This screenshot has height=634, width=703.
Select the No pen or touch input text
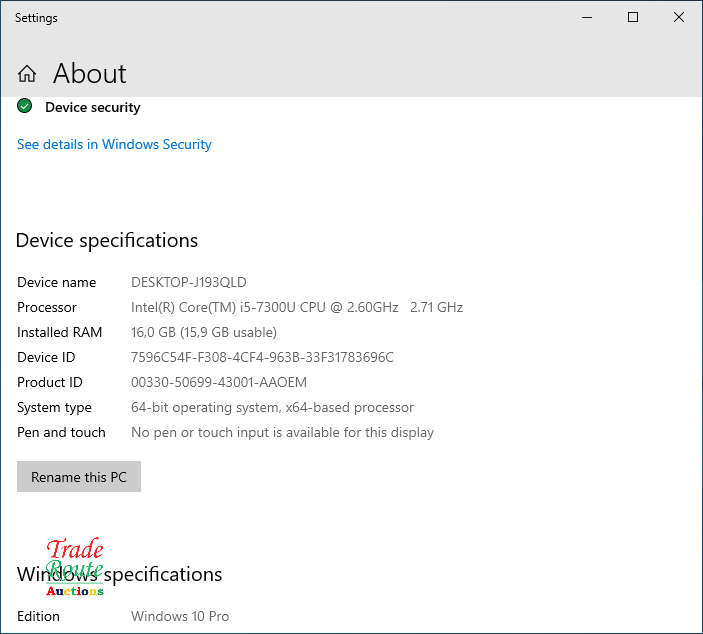(x=282, y=433)
